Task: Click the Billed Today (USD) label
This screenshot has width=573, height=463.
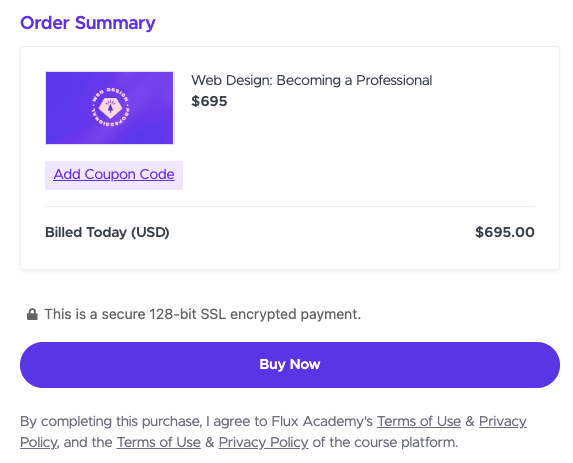Action: [x=107, y=232]
